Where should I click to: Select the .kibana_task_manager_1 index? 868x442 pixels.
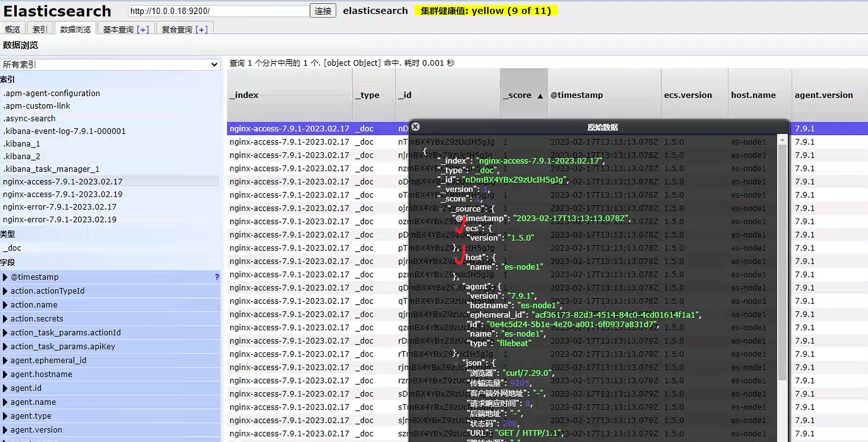[51, 169]
